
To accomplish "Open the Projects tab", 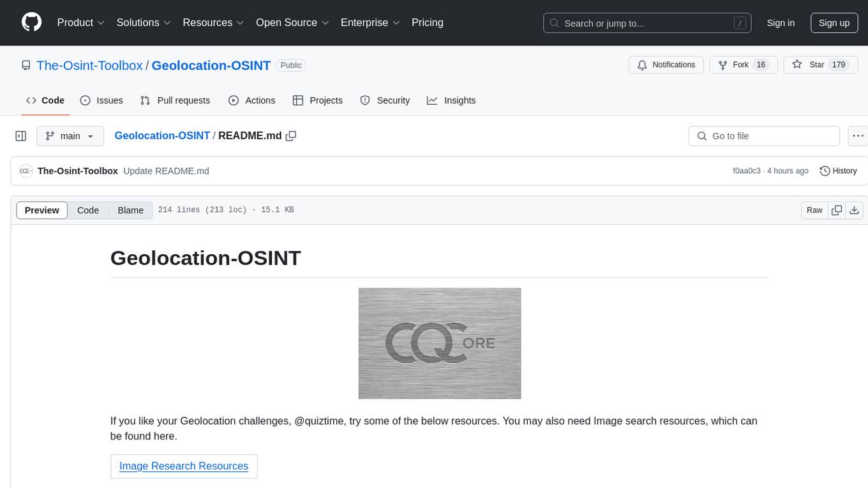I will tap(318, 100).
